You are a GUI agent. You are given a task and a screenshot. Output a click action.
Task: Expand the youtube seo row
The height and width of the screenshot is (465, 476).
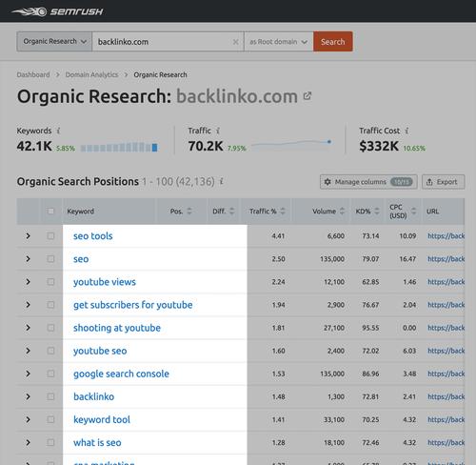[28, 351]
